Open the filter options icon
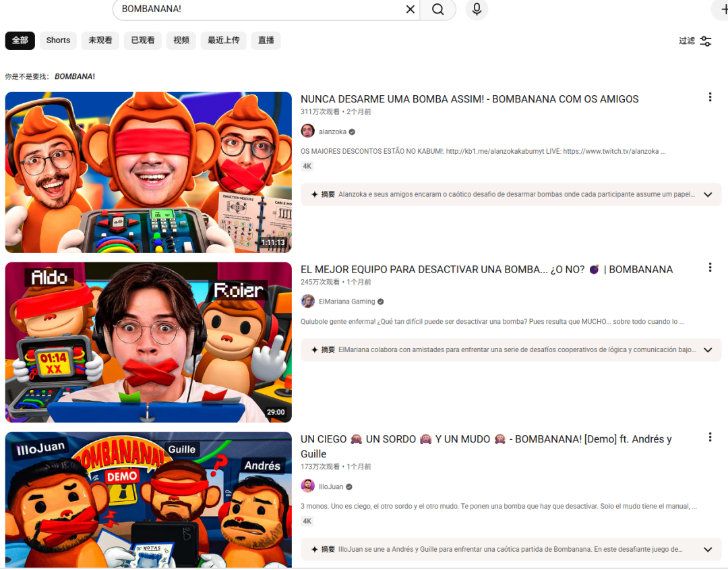Screen dimensions: 728x570 pyautogui.click(x=706, y=41)
